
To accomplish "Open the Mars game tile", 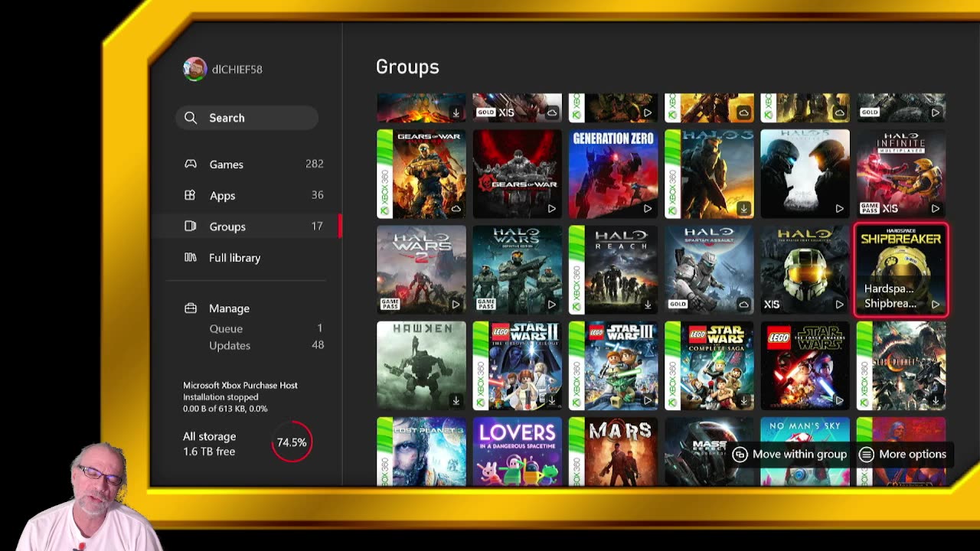I will 613,452.
